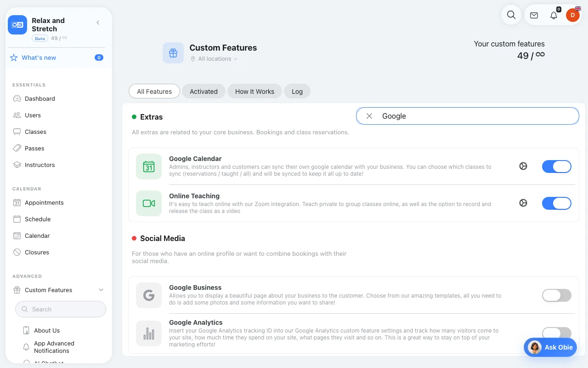Open the All locations dropdown

[x=214, y=59]
